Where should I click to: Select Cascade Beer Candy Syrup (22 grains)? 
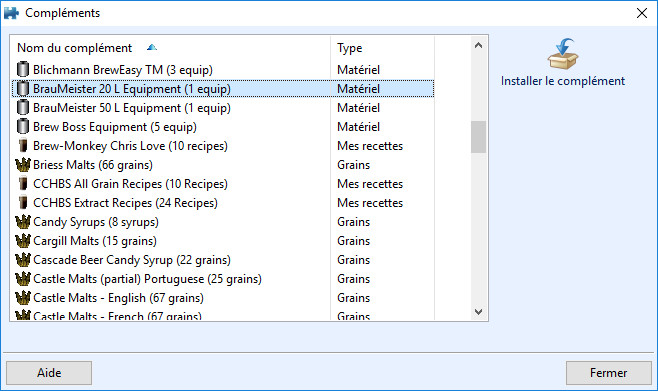(x=132, y=260)
